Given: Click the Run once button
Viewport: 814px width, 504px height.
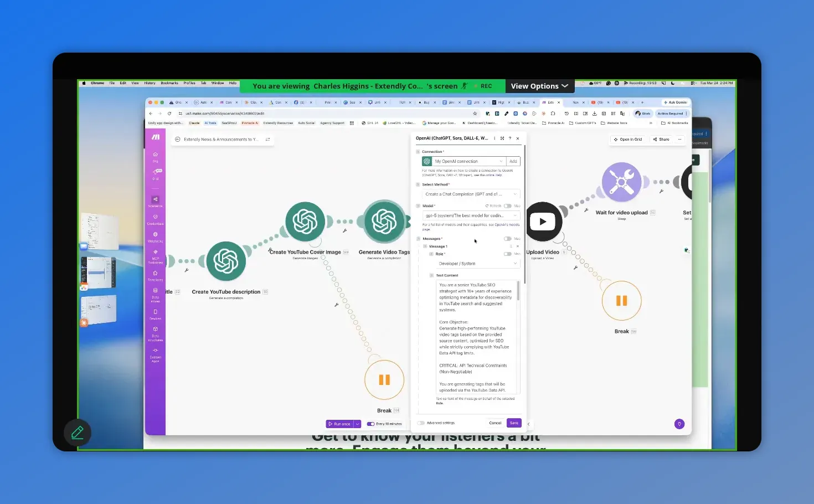Looking at the screenshot, I should pyautogui.click(x=339, y=423).
